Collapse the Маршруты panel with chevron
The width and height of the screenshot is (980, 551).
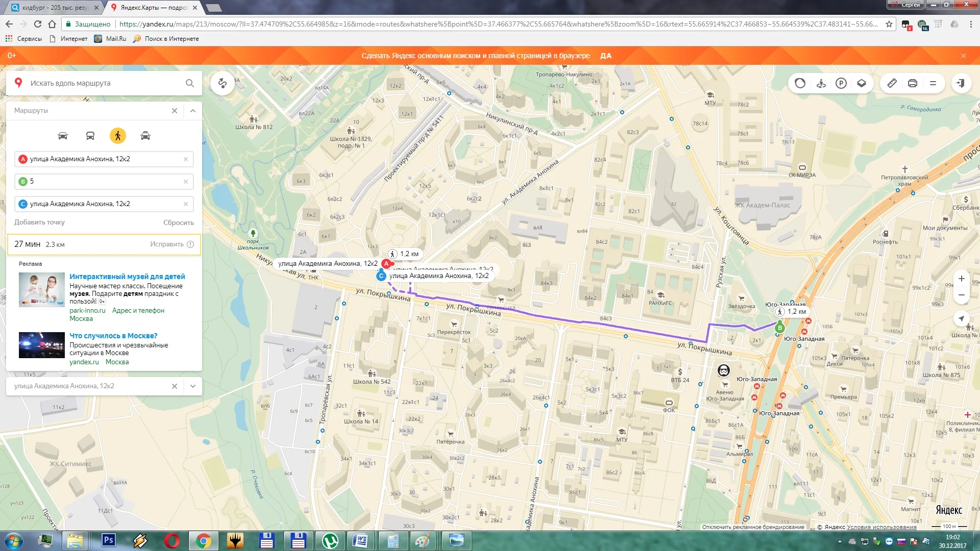(193, 111)
